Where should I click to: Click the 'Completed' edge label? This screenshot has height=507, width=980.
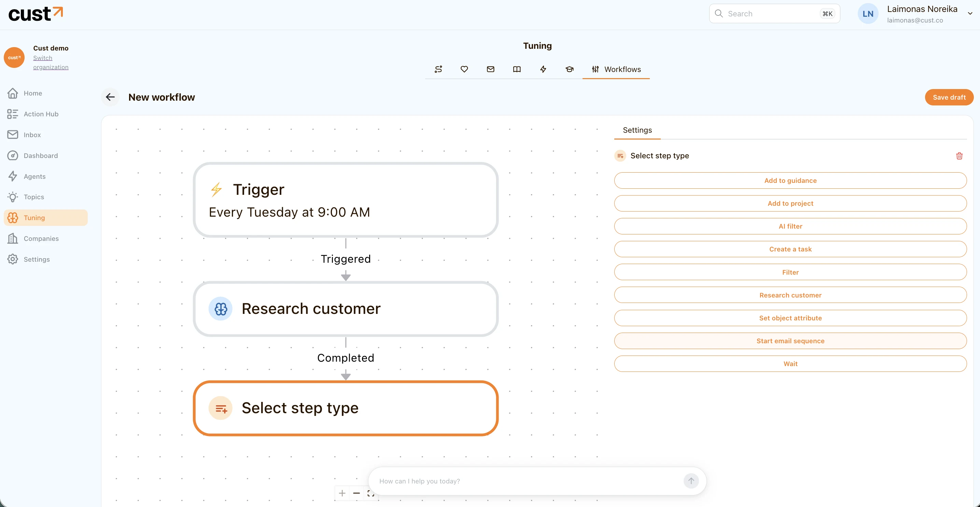346,358
